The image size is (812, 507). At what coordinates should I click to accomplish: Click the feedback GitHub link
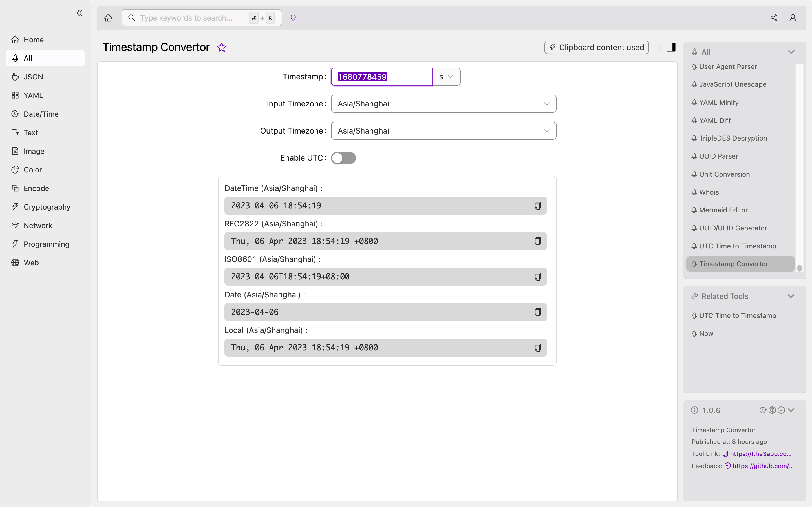(762, 466)
